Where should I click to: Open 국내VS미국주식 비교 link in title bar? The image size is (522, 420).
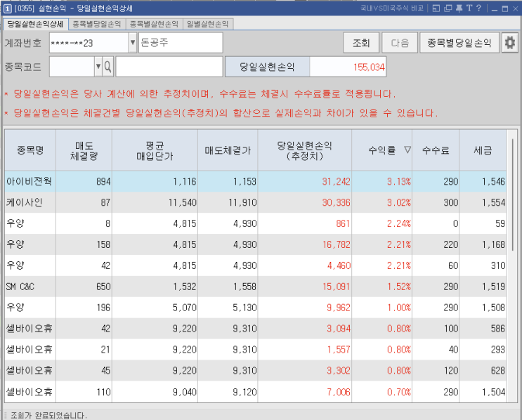[392, 8]
